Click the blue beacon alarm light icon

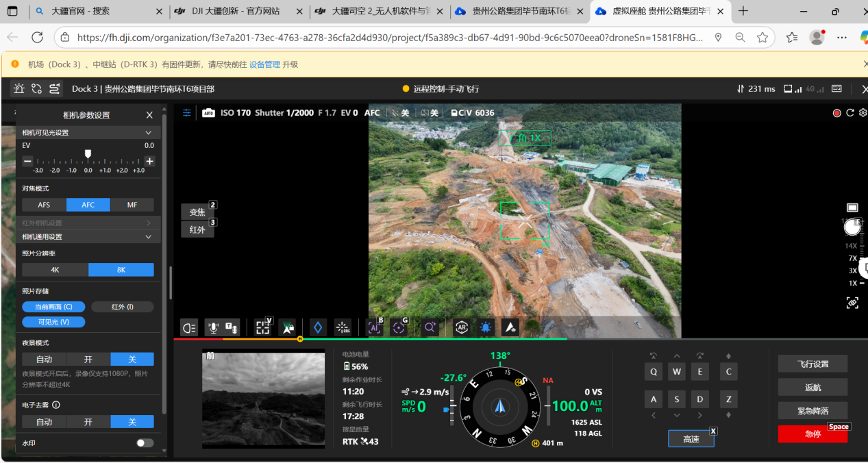pos(486,328)
